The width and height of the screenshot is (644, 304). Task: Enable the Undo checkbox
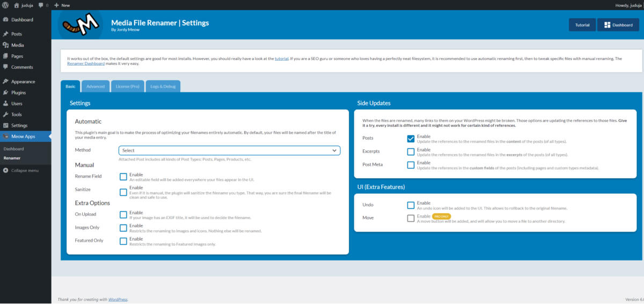(x=411, y=205)
